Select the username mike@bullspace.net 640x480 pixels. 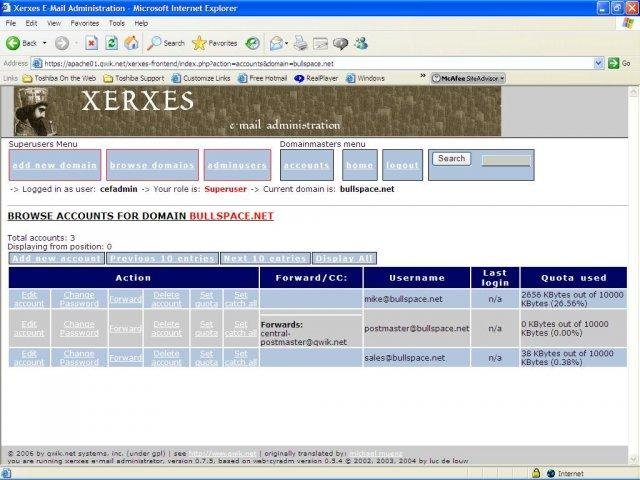[x=404, y=299]
